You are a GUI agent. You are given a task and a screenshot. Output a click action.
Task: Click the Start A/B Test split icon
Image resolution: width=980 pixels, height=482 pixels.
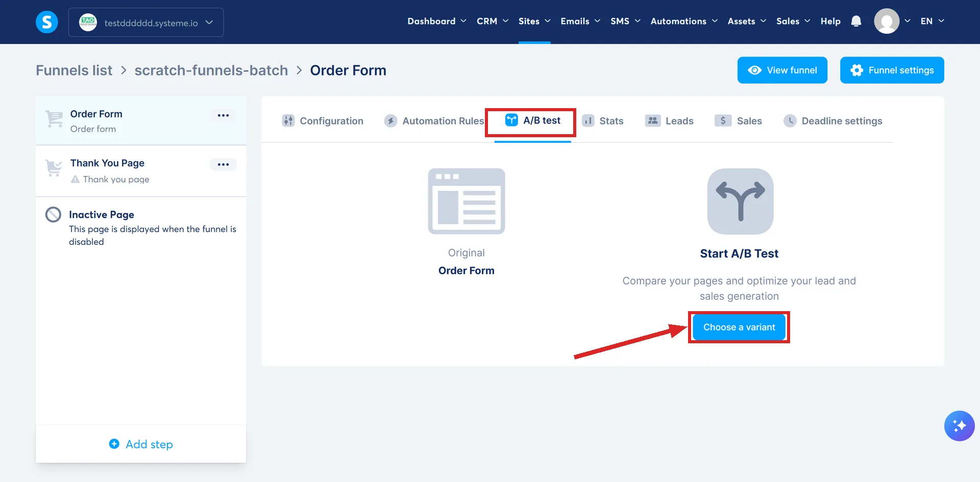(740, 201)
